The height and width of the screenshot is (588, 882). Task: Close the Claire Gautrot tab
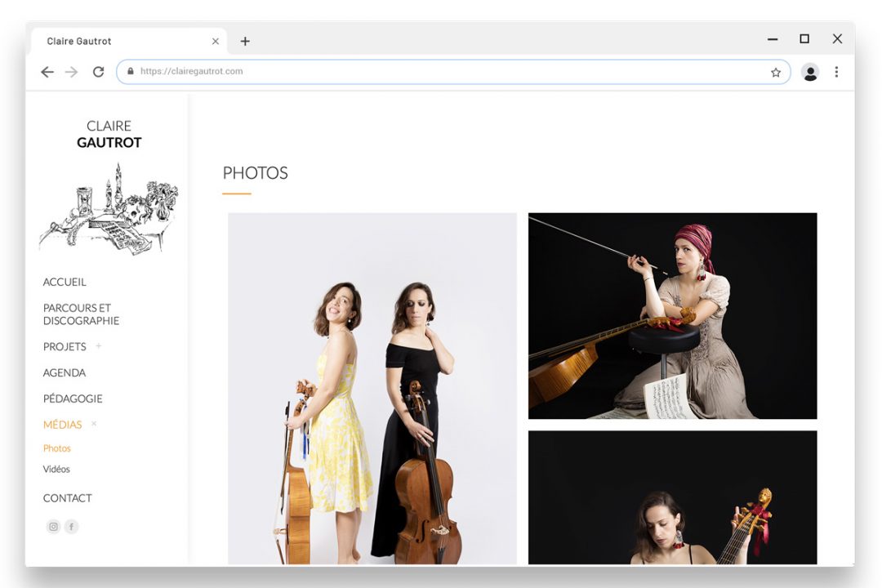(216, 42)
